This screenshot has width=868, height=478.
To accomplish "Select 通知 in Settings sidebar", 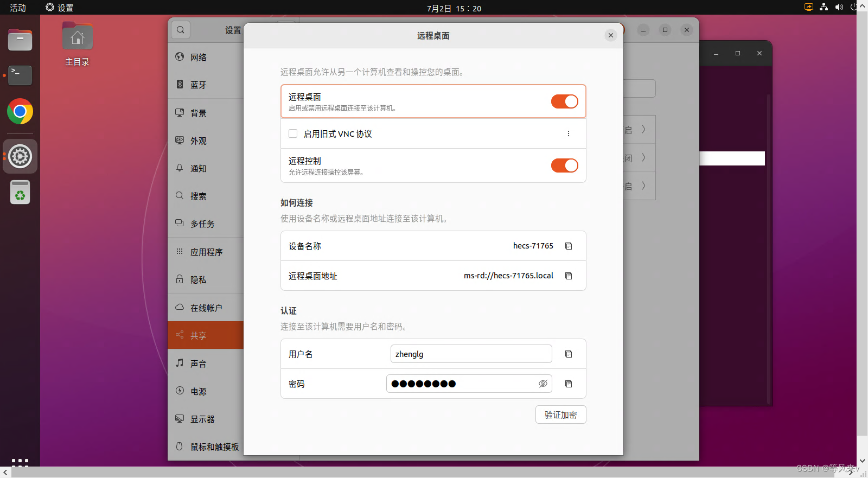I will pos(206,168).
